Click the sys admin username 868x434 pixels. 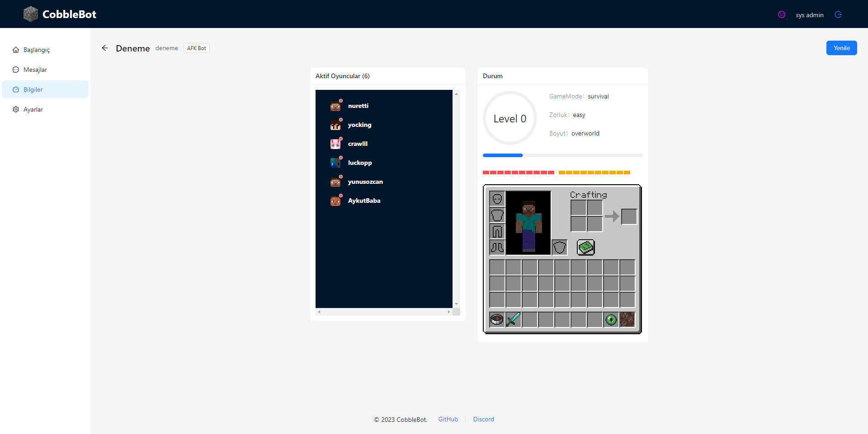[x=810, y=15]
